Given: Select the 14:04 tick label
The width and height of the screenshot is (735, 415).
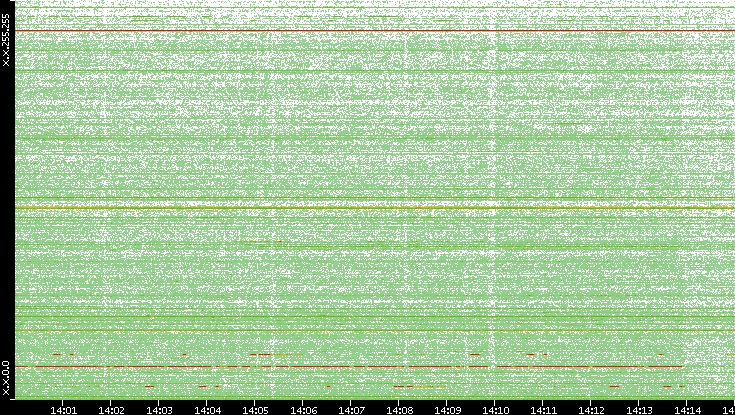Looking at the screenshot, I should coord(207,410).
